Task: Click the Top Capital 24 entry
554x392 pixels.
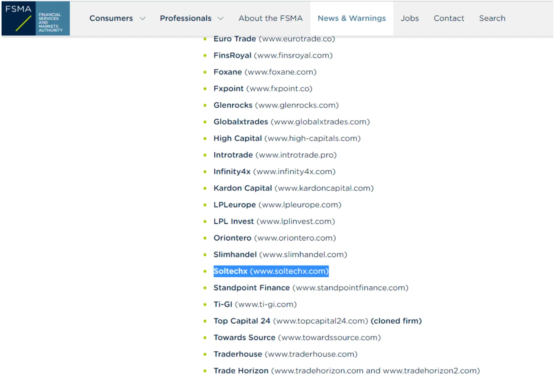Action: 317,321
